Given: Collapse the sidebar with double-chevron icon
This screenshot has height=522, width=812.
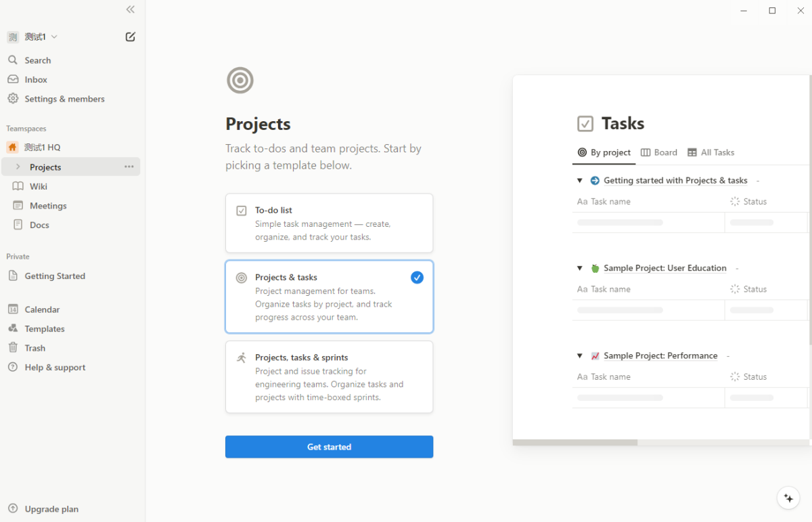Looking at the screenshot, I should [x=131, y=9].
